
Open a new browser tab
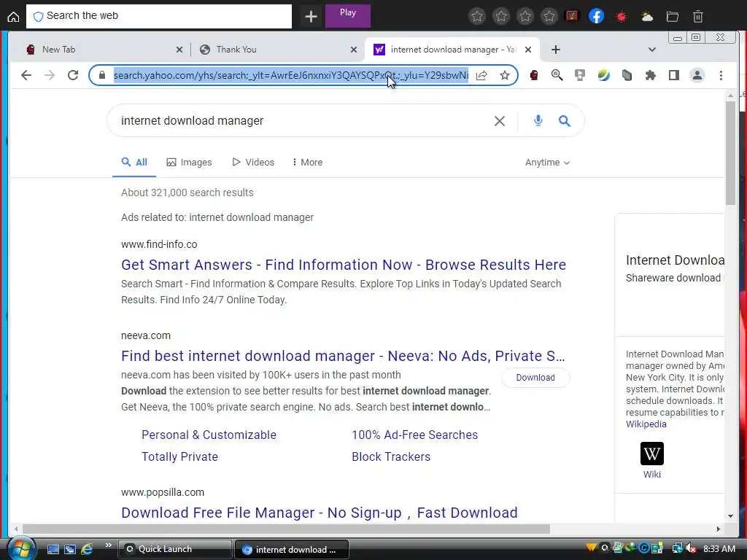click(x=555, y=50)
